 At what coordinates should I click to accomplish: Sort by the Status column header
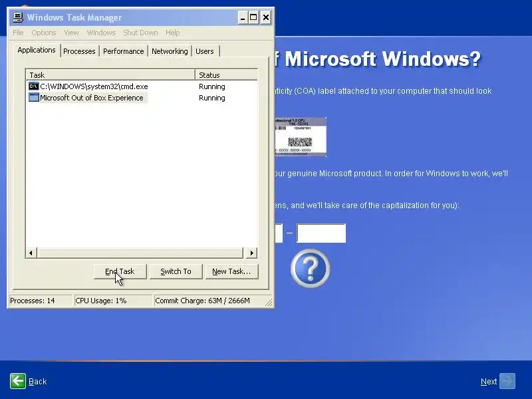226,74
